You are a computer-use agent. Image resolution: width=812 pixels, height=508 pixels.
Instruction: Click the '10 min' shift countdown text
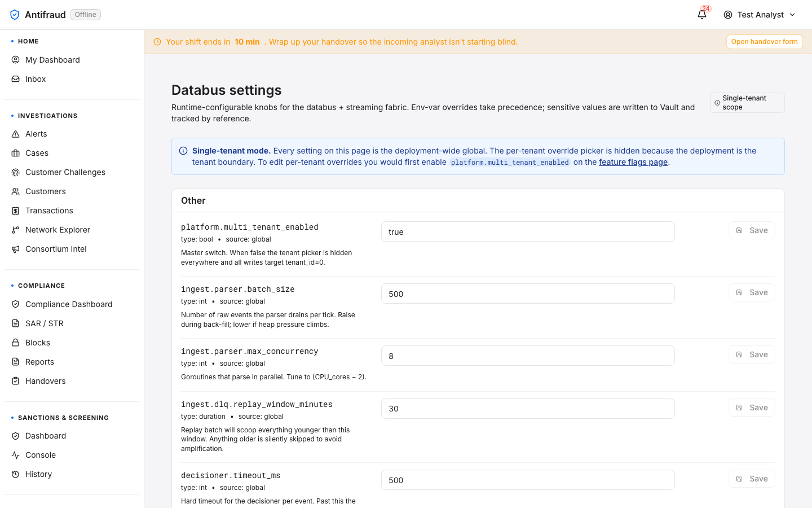247,42
